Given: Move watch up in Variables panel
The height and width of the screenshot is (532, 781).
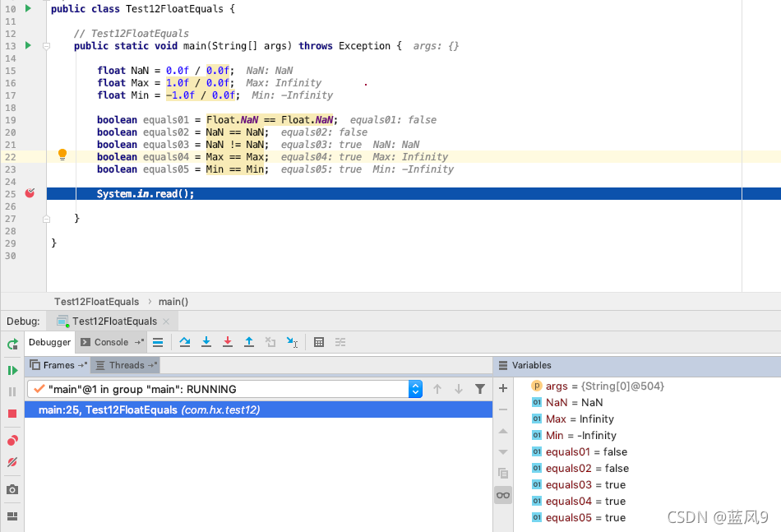Looking at the screenshot, I should pos(503,431).
